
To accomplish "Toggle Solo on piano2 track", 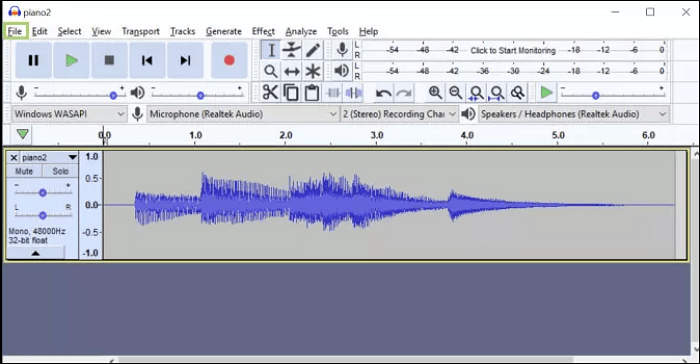I will 60,171.
